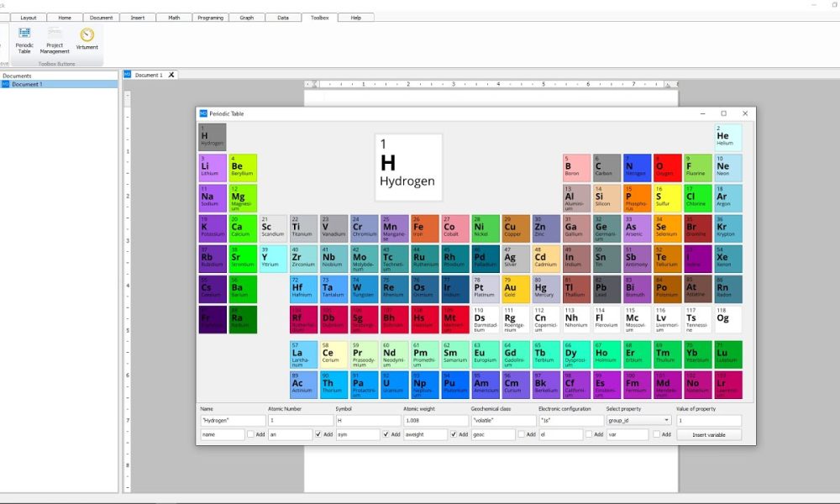The width and height of the screenshot is (840, 504).
Task: Enable the Add checkbox beside var field
Action: click(x=656, y=434)
